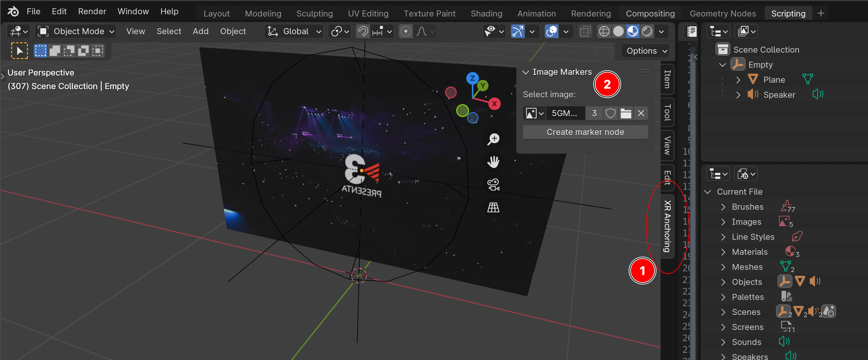Screen dimensions: 868x360
Task: Select wireframe viewport shading mode
Action: pyautogui.click(x=604, y=32)
